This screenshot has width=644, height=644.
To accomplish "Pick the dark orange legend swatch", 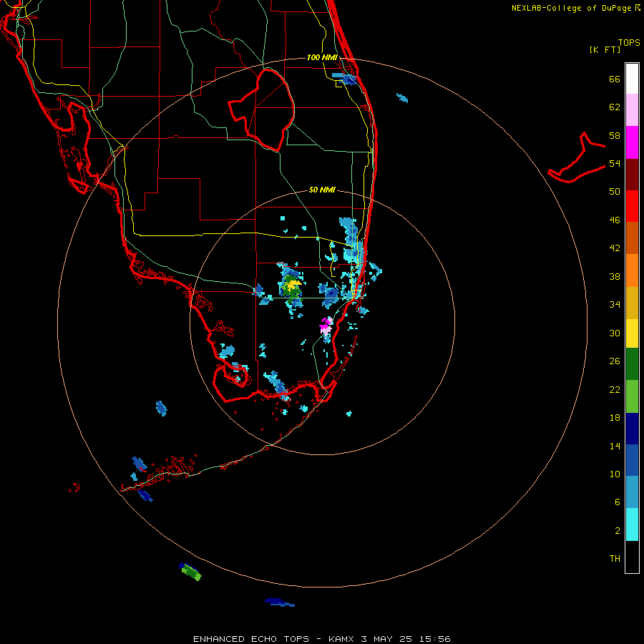I will [x=632, y=238].
